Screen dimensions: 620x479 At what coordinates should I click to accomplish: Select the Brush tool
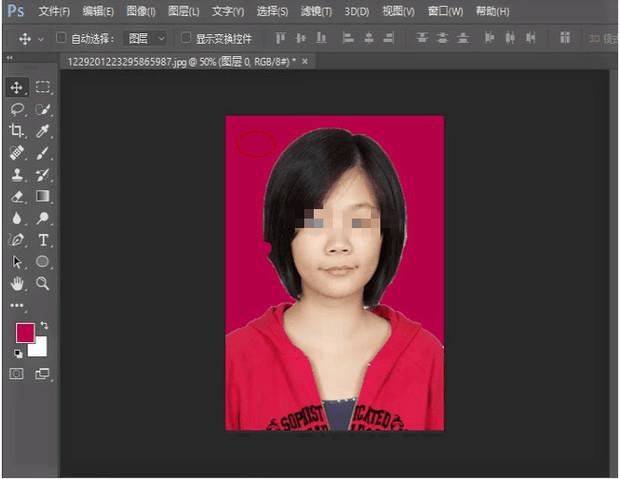tap(43, 153)
